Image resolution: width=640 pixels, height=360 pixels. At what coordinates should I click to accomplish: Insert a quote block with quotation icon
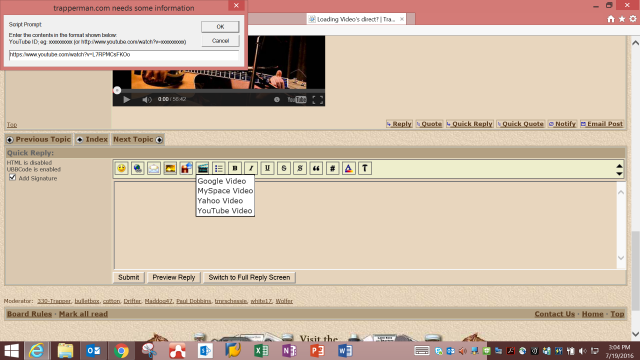316,168
